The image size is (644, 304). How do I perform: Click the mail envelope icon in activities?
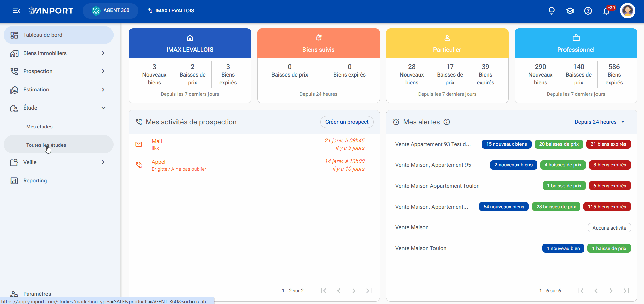pyautogui.click(x=139, y=144)
